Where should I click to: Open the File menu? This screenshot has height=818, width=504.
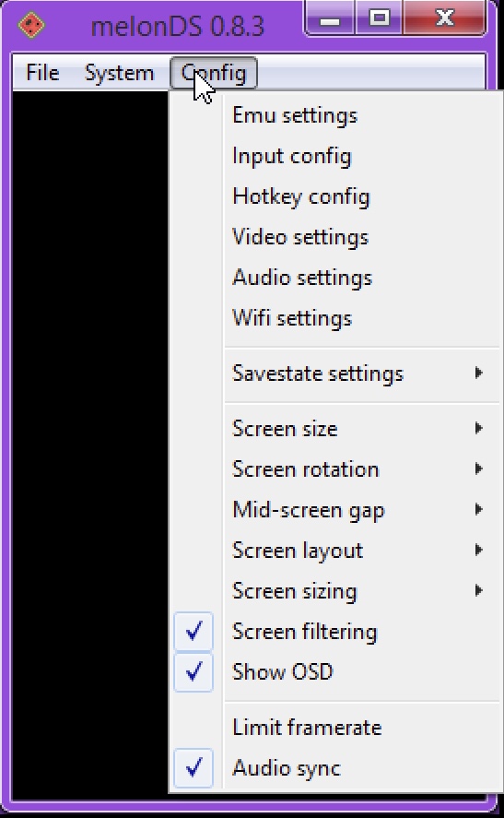point(42,73)
